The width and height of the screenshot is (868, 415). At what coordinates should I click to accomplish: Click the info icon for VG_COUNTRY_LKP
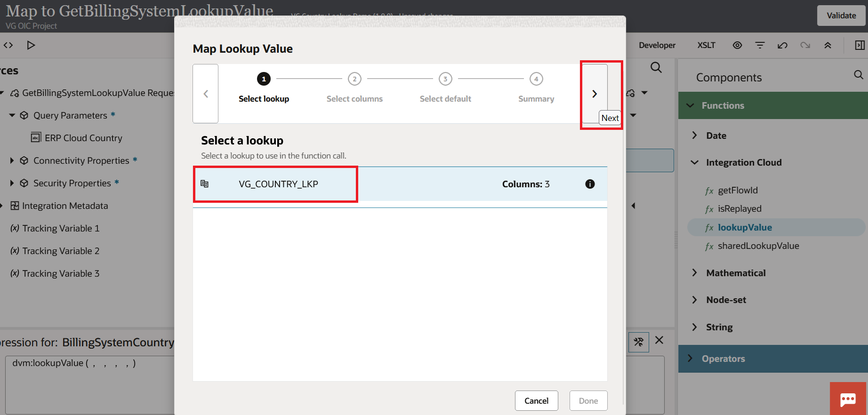(589, 184)
